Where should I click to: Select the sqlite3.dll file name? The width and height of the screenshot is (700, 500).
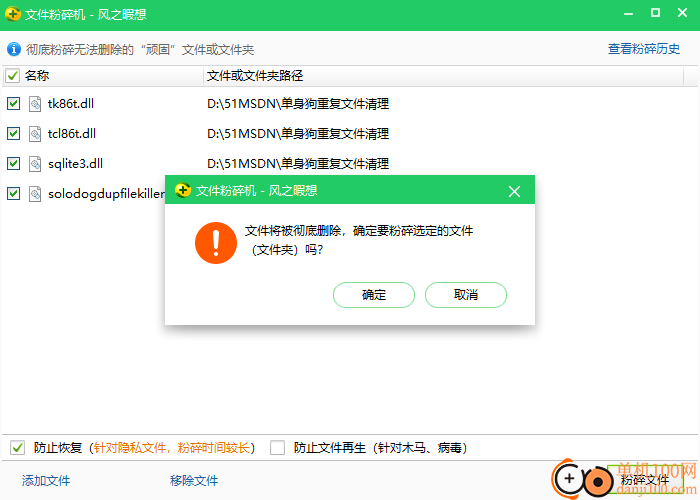[75, 163]
